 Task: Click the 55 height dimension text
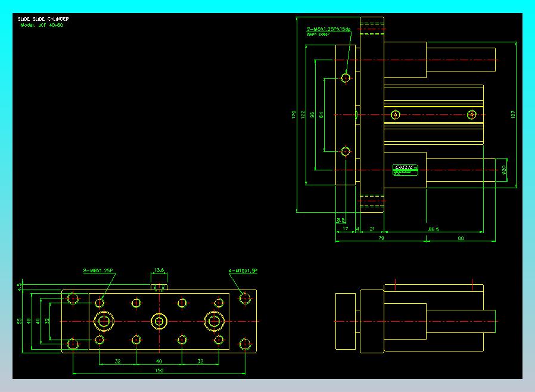coord(20,321)
